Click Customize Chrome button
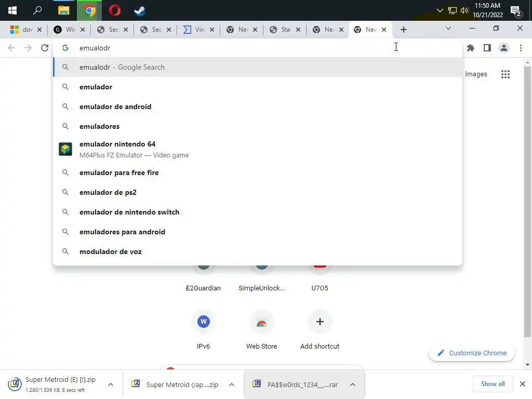The image size is (532, 399). (472, 353)
